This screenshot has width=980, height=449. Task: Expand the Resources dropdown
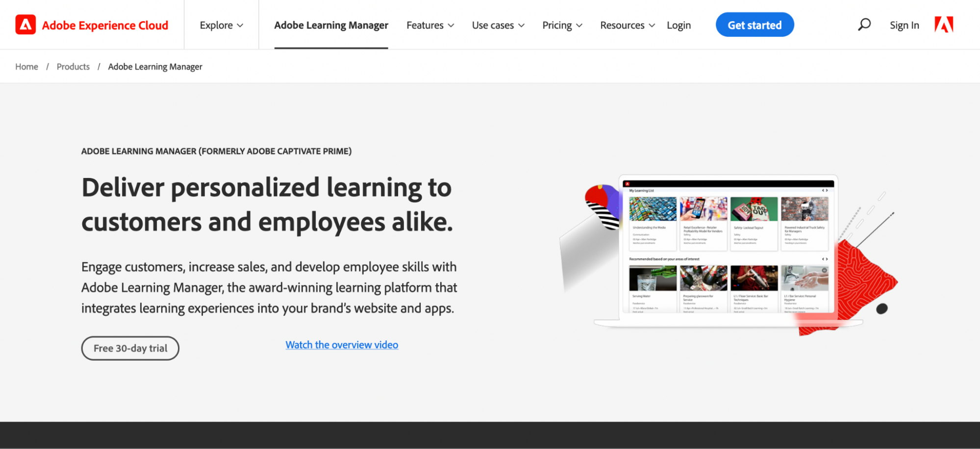pos(628,25)
